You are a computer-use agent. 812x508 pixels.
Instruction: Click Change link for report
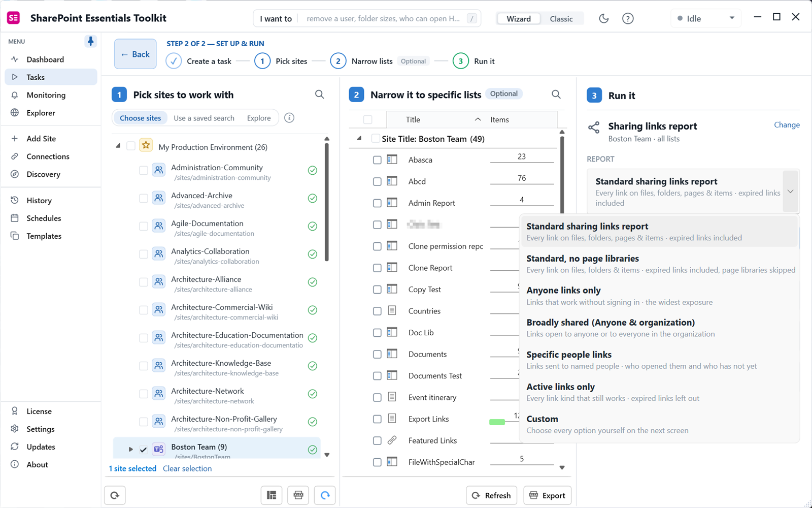pos(787,125)
